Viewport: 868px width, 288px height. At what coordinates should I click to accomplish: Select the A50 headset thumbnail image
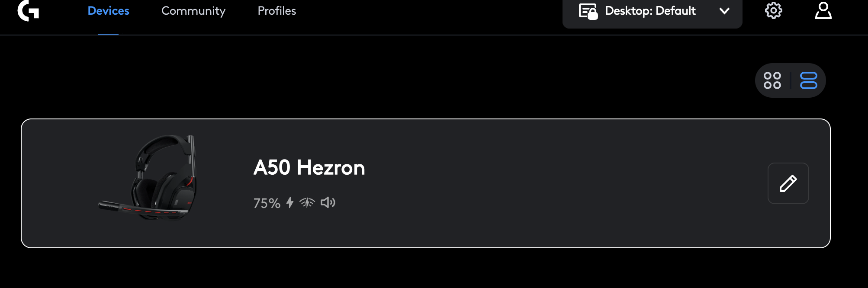pos(148,177)
